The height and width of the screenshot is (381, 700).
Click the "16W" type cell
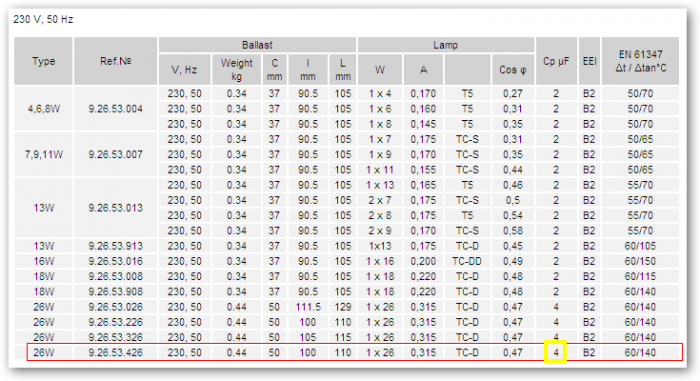pos(43,261)
